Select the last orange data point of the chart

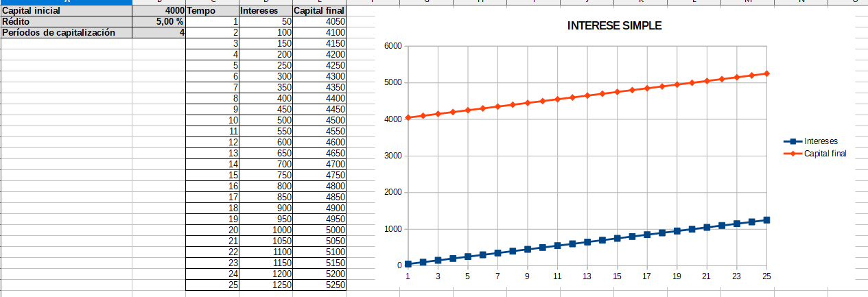coord(766,73)
